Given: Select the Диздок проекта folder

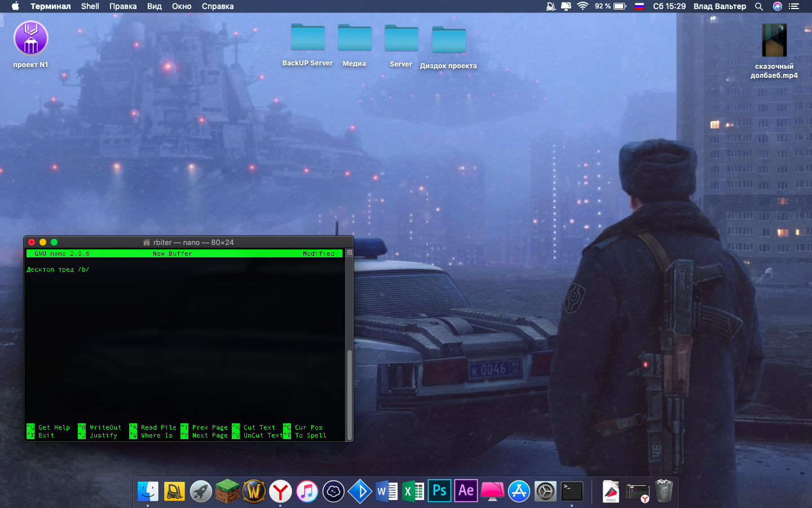Looking at the screenshot, I should tap(448, 47).
